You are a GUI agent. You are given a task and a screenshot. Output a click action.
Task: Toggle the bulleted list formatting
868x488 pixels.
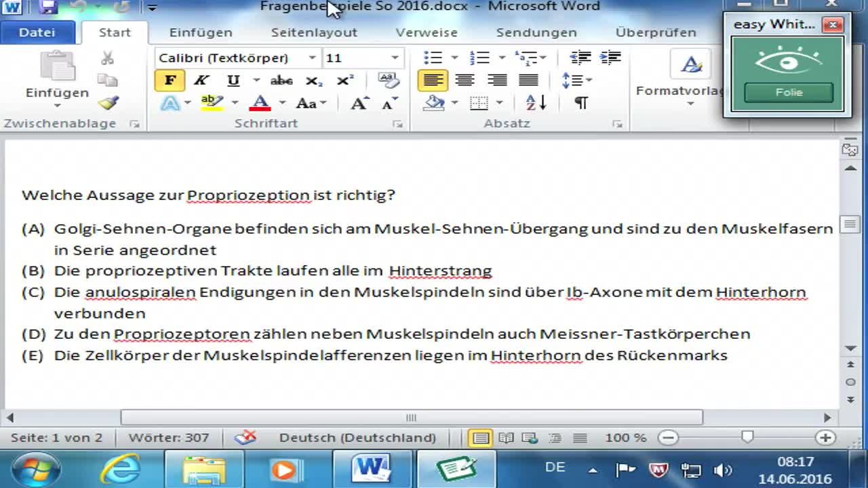coord(432,57)
